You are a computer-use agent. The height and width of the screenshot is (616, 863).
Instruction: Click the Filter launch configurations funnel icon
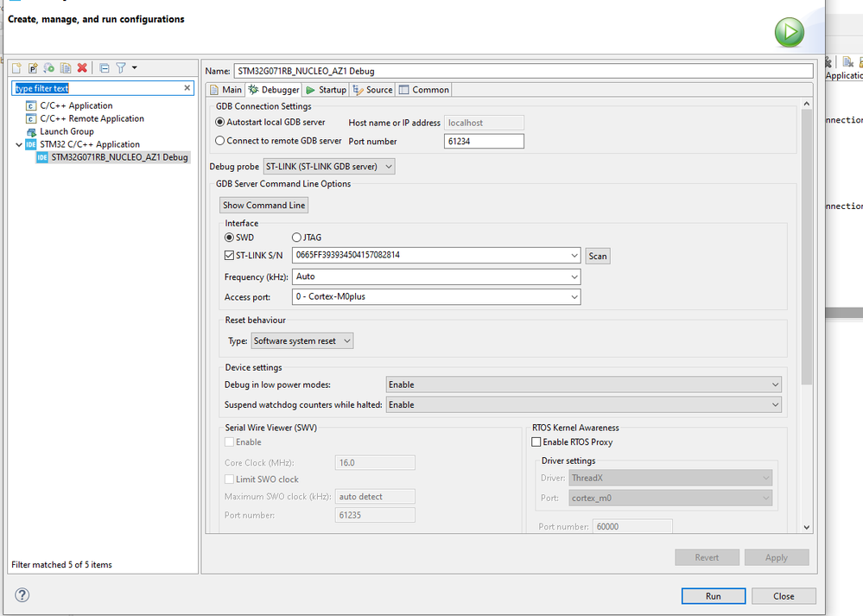point(121,67)
